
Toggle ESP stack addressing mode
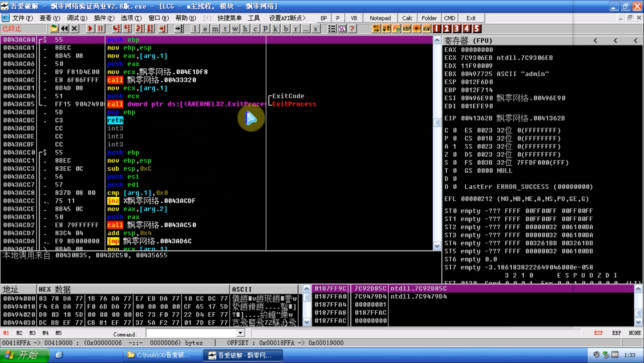pyautogui.click(x=598, y=333)
